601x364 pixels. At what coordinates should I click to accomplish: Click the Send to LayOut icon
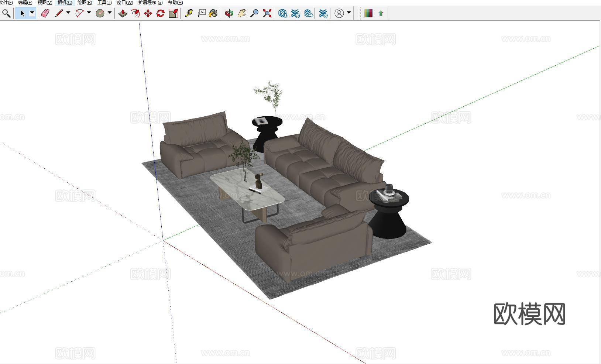[x=308, y=14]
